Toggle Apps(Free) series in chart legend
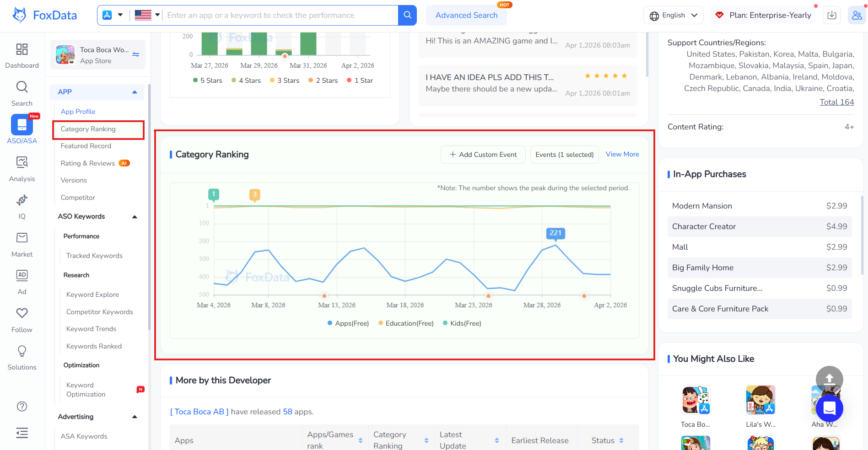Image resolution: width=868 pixels, height=450 pixels. (x=348, y=323)
